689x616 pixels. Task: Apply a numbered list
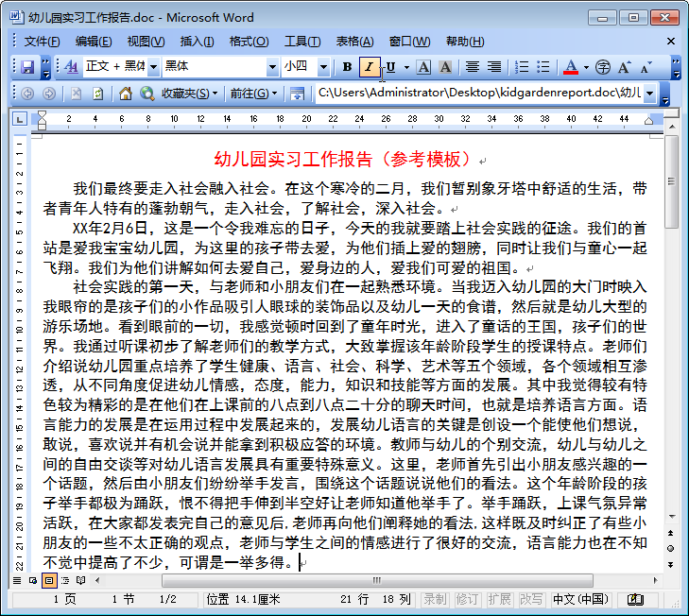pyautogui.click(x=522, y=67)
